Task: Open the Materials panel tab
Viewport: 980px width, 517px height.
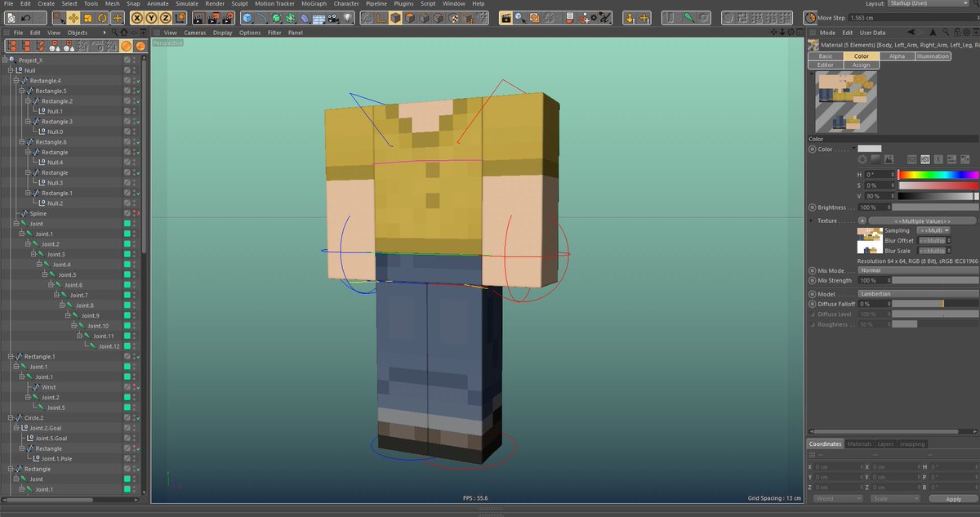Action: coord(859,444)
